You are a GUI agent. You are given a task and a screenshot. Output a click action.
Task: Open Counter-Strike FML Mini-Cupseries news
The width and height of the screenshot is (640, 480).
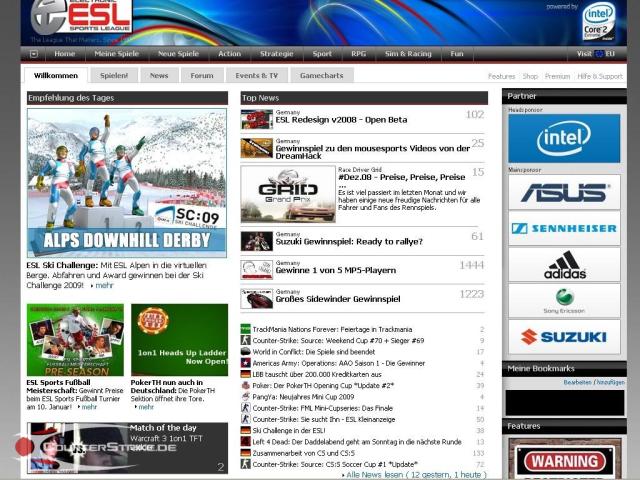click(x=322, y=408)
